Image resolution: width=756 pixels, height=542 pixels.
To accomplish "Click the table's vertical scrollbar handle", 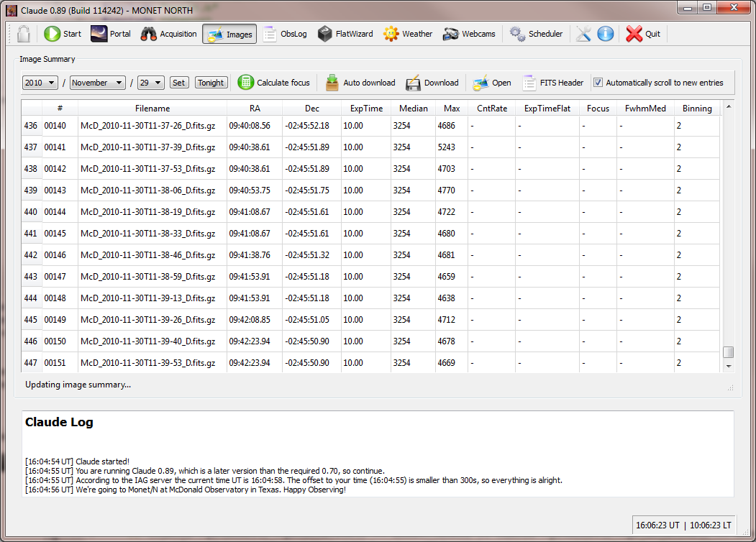I will click(x=728, y=352).
